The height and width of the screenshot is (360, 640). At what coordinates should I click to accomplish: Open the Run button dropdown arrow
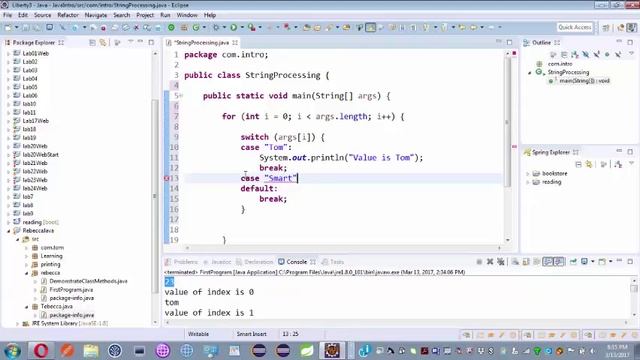pos(242,27)
